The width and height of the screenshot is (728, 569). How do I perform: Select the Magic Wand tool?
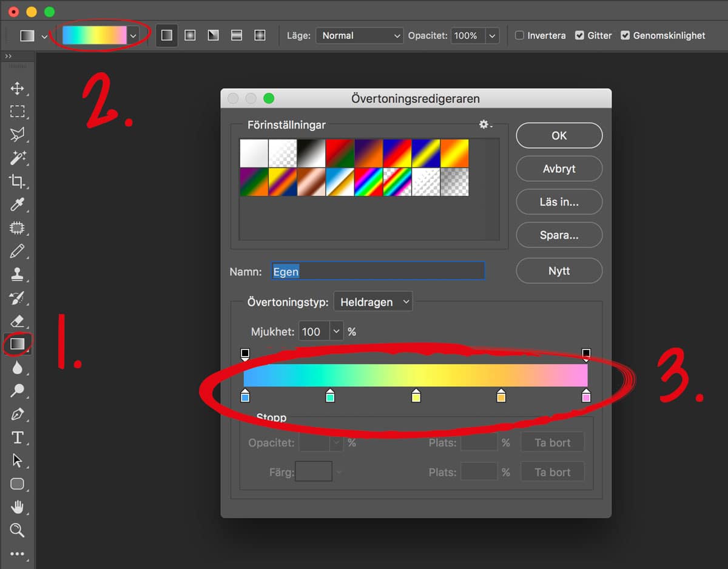pos(17,158)
